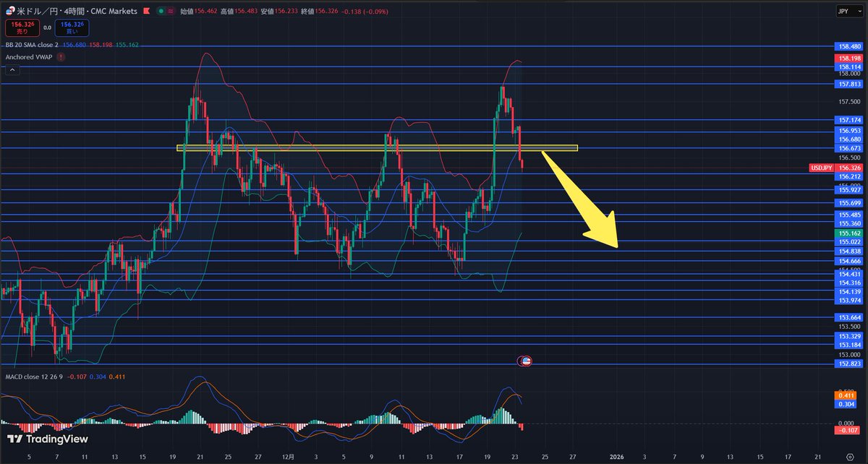868x464 pixels.
Task: Click the 155.927 price line label
Action: point(849,190)
